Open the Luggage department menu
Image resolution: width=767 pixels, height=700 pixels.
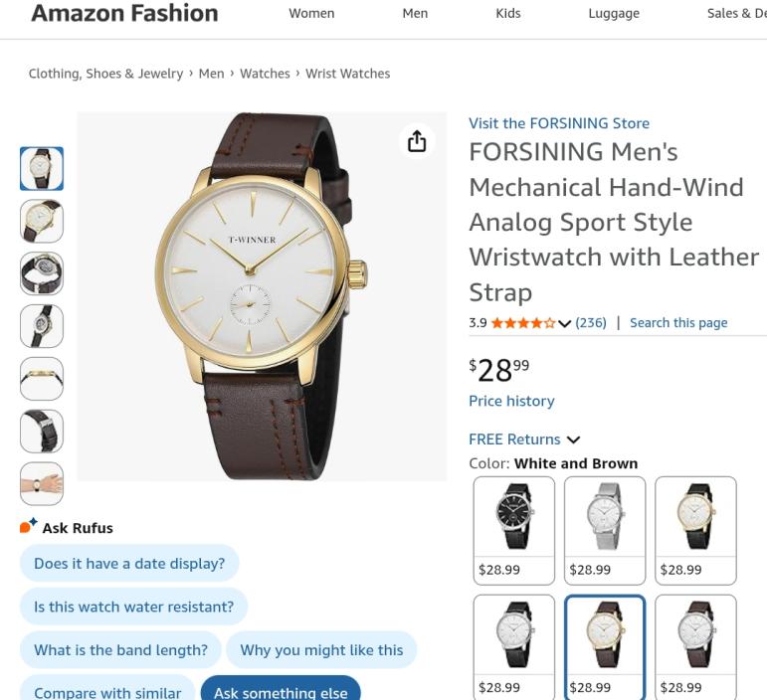[x=614, y=13]
